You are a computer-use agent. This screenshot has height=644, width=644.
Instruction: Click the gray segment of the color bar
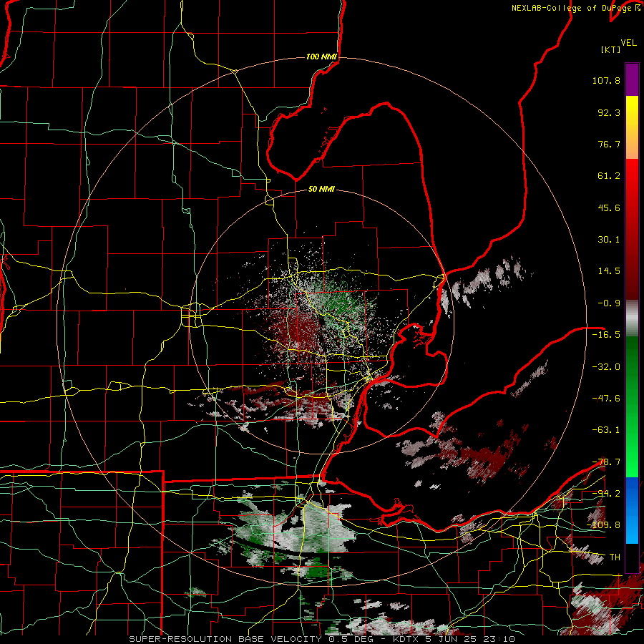(632, 318)
